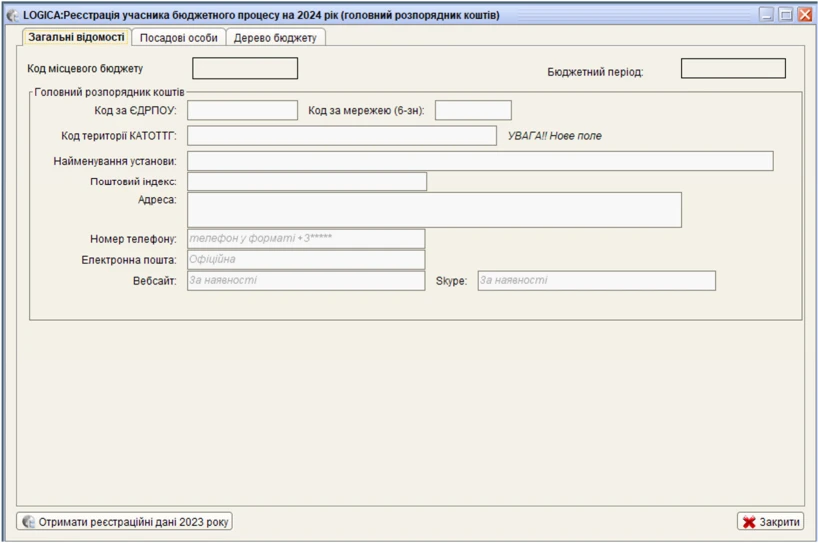818x543 pixels.
Task: Click inside the Адреса text area
Action: (434, 210)
